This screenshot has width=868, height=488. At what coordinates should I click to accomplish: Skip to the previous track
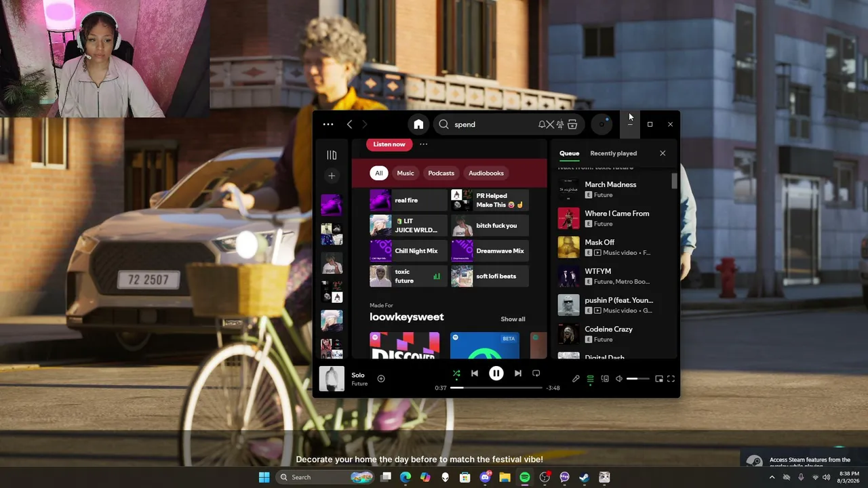(475, 373)
